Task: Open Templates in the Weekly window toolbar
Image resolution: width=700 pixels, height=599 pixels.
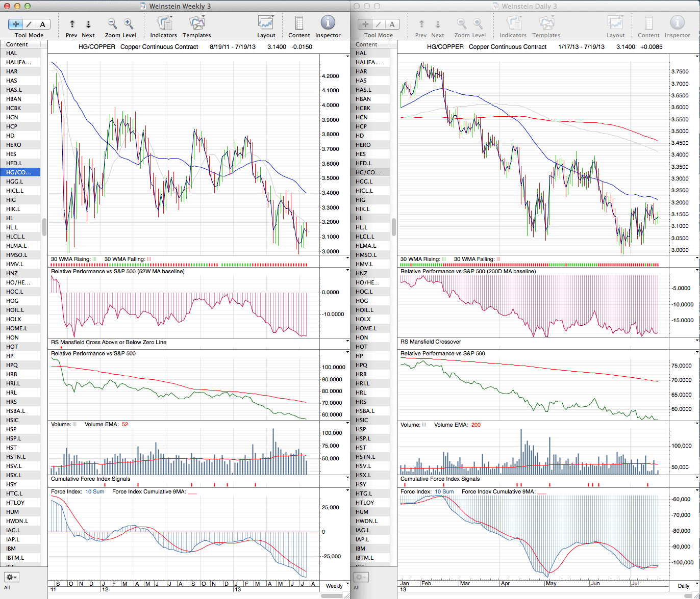Action: coord(196,23)
